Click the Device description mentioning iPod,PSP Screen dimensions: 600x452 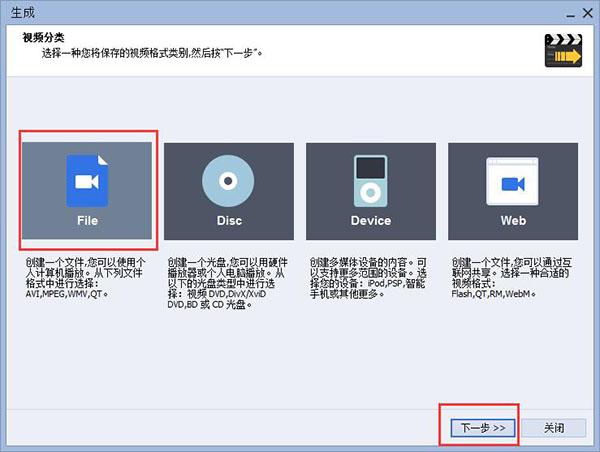[368, 278]
